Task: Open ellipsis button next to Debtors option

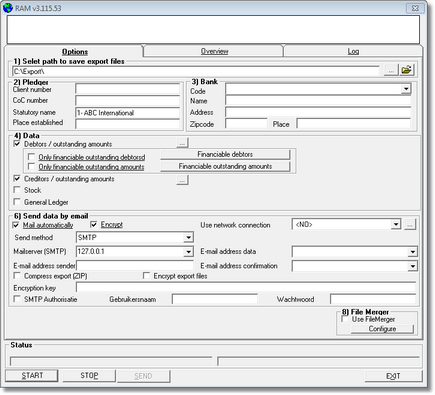Action: (182, 143)
